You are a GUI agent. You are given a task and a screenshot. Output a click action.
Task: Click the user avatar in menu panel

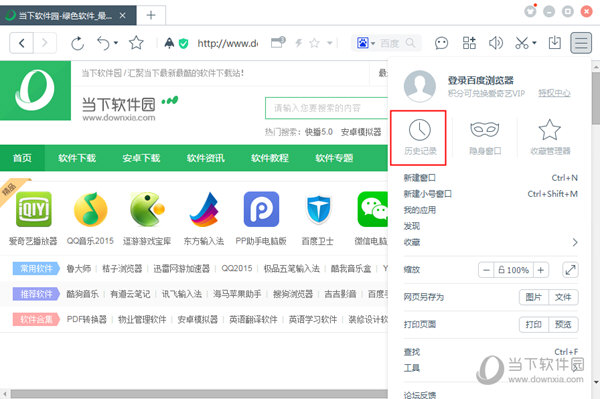(x=420, y=86)
